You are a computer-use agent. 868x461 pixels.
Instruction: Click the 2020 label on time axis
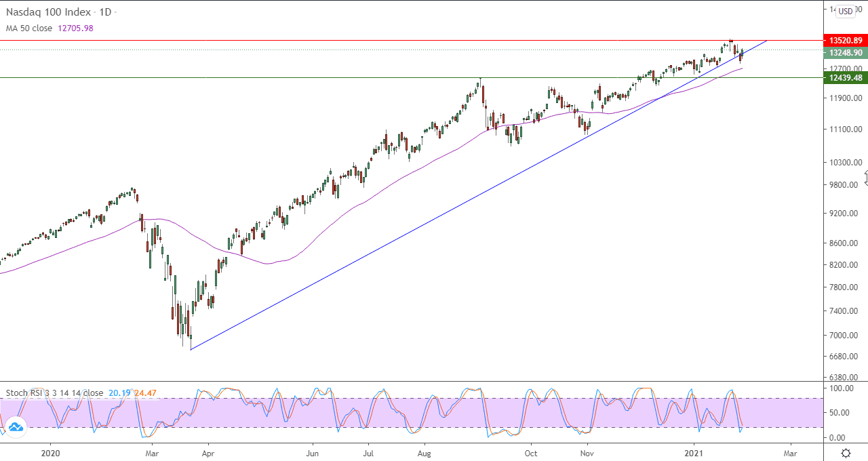coord(51,452)
